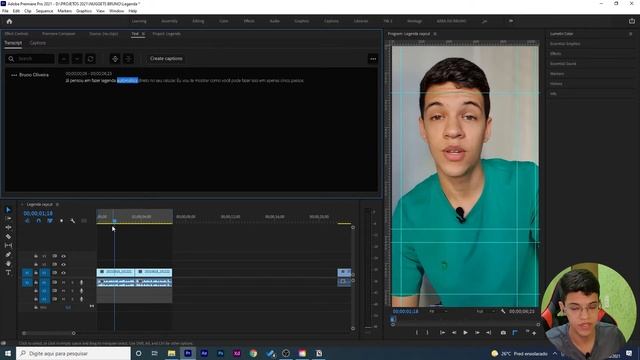The width and height of the screenshot is (640, 360).
Task: Search the transcript text field
Action: (30, 59)
